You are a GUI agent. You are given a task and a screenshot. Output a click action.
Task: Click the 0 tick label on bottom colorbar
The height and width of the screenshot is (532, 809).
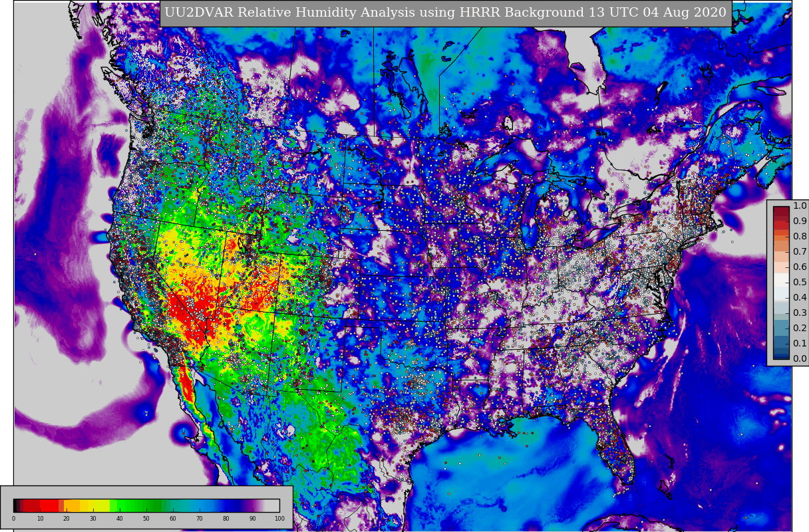coord(13,518)
